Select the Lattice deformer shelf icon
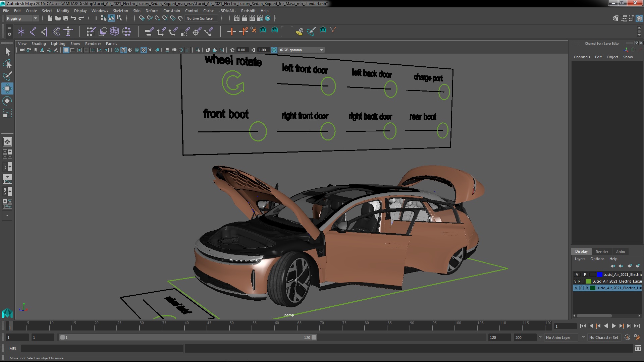 [x=114, y=32]
